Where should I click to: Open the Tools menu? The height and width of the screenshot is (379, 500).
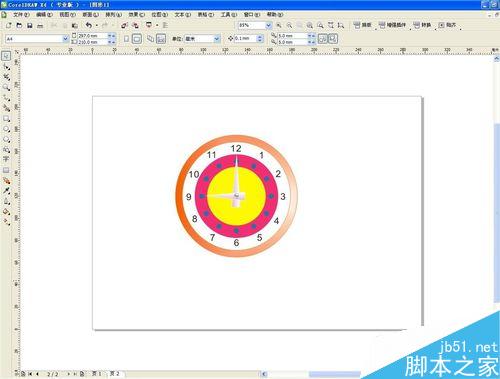coord(229,15)
